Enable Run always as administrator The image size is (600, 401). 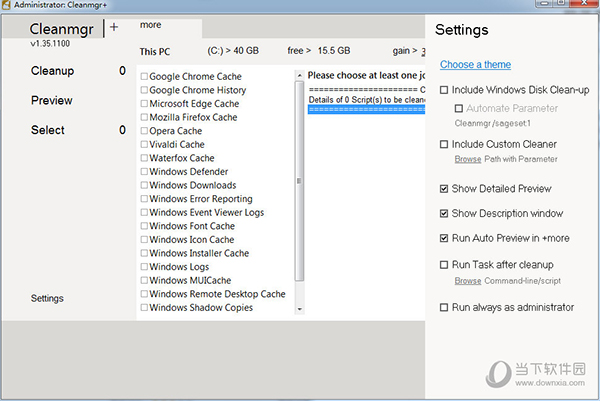point(444,307)
